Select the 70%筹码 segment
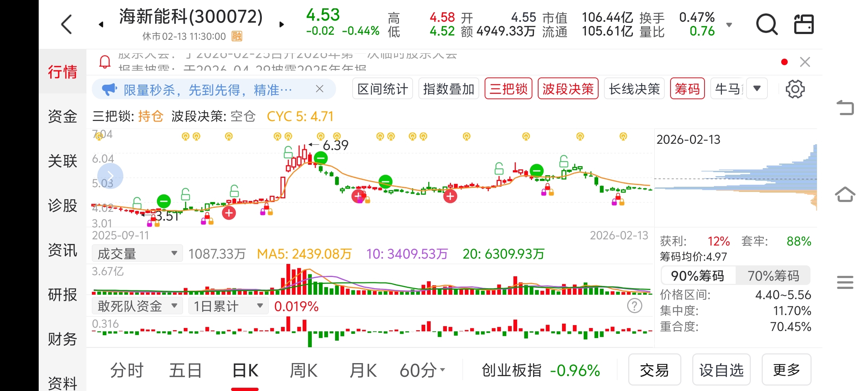 [773, 276]
